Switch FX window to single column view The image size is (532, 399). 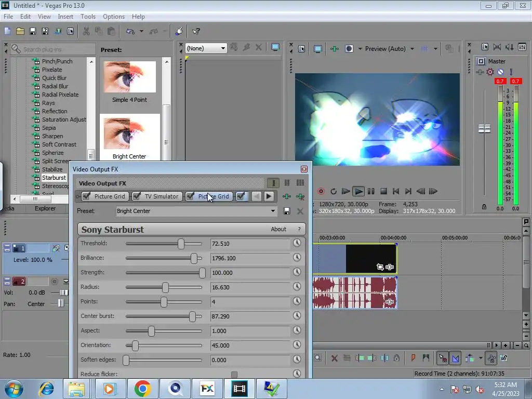click(x=273, y=183)
